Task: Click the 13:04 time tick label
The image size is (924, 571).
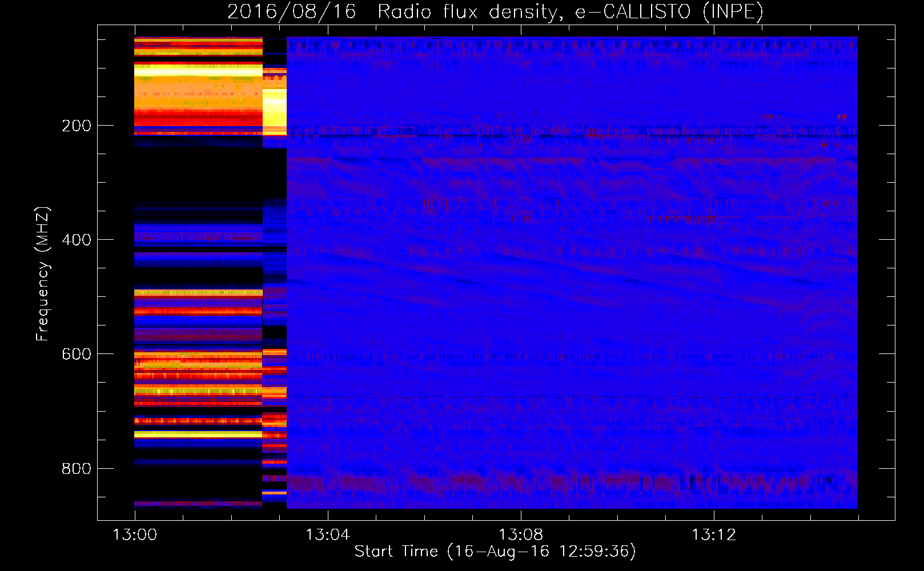Action: pyautogui.click(x=328, y=535)
